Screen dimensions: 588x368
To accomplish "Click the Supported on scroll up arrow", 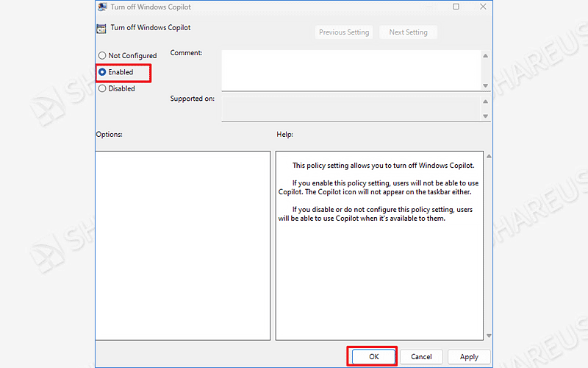I will 485,102.
